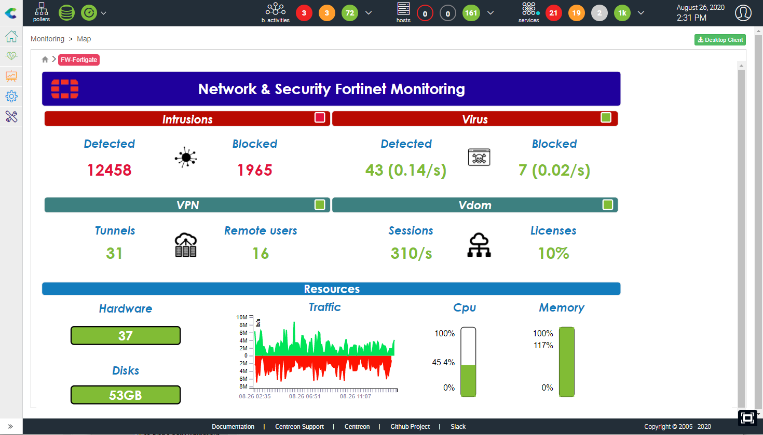Click the Vdom green status square
Screen dimensions: 763x435
click(x=607, y=204)
